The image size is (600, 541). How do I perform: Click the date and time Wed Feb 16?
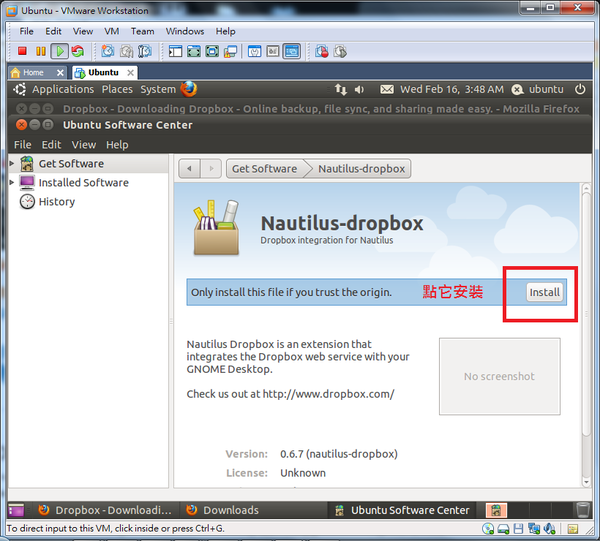[x=452, y=89]
